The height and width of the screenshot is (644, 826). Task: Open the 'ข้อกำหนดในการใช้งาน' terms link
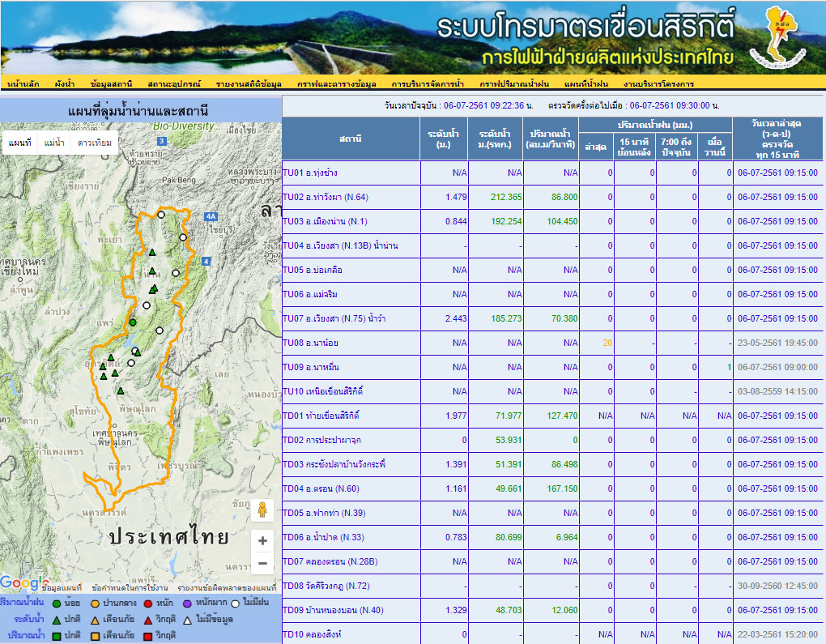[130, 587]
